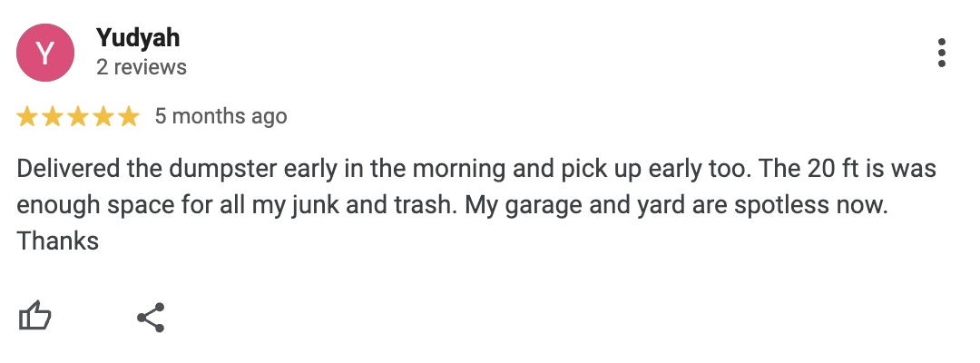Share Yudyah's review using the share icon
The width and height of the screenshot is (980, 363).
coord(151,317)
